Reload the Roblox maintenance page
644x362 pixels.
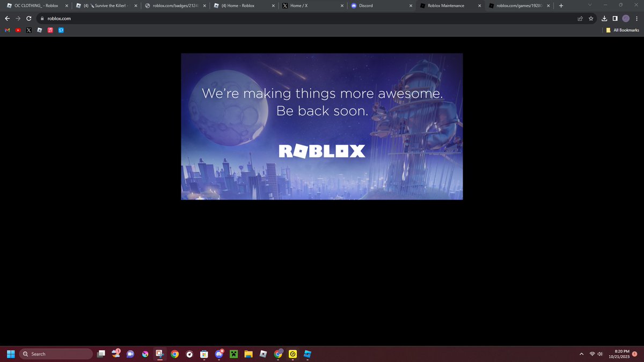[x=28, y=18]
